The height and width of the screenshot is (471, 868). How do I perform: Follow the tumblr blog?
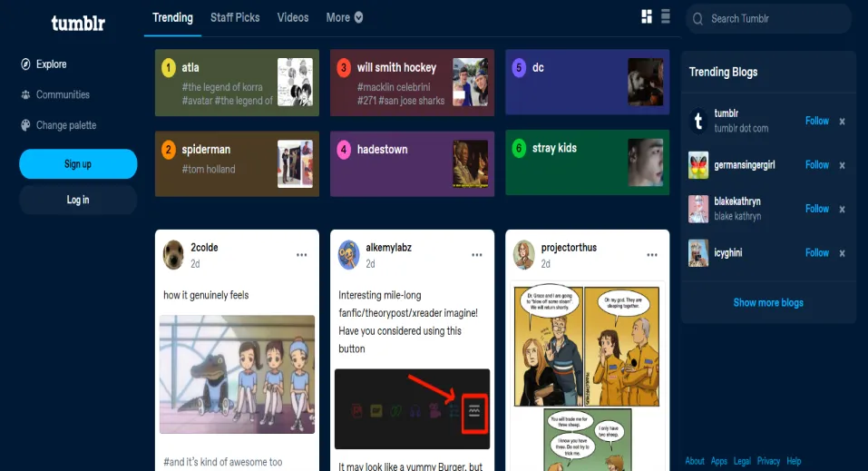(816, 121)
